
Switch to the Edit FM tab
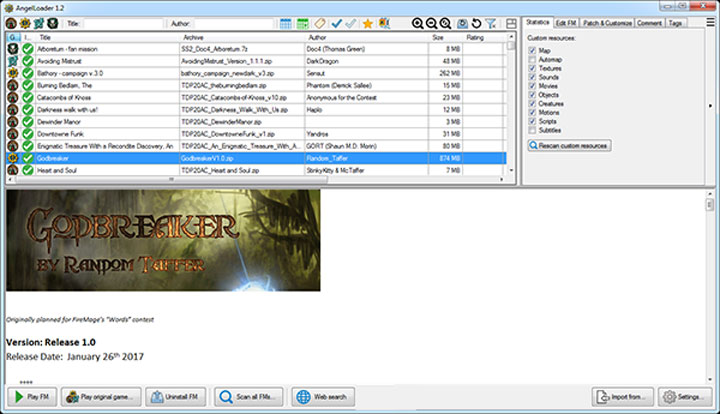[x=566, y=22]
